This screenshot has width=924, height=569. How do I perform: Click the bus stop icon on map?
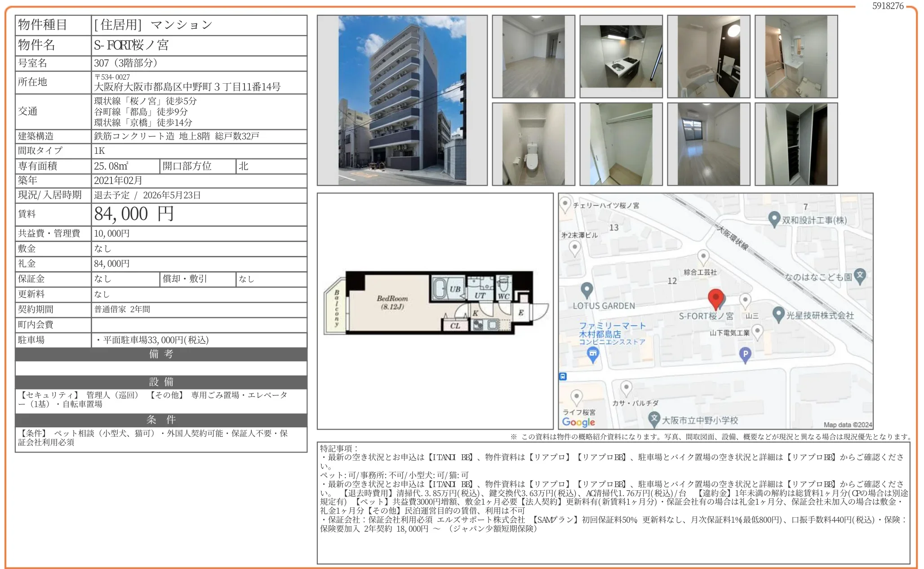tap(563, 376)
